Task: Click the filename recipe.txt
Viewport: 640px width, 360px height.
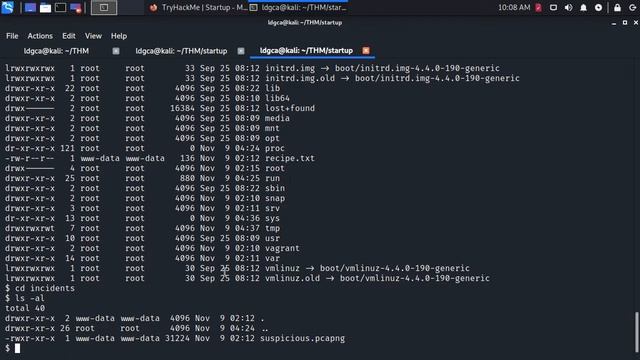Action: pos(290,158)
